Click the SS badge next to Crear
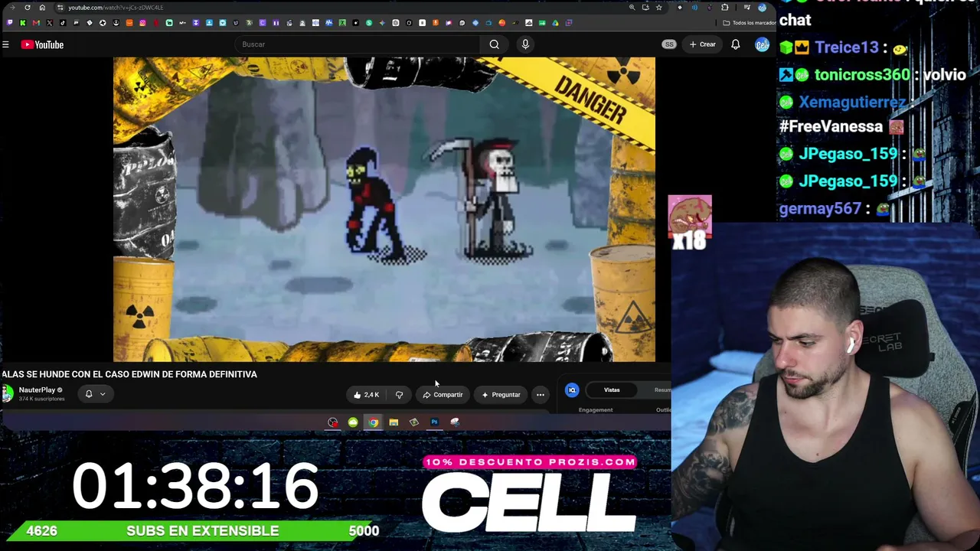Viewport: 980px width, 551px height. pyautogui.click(x=669, y=44)
